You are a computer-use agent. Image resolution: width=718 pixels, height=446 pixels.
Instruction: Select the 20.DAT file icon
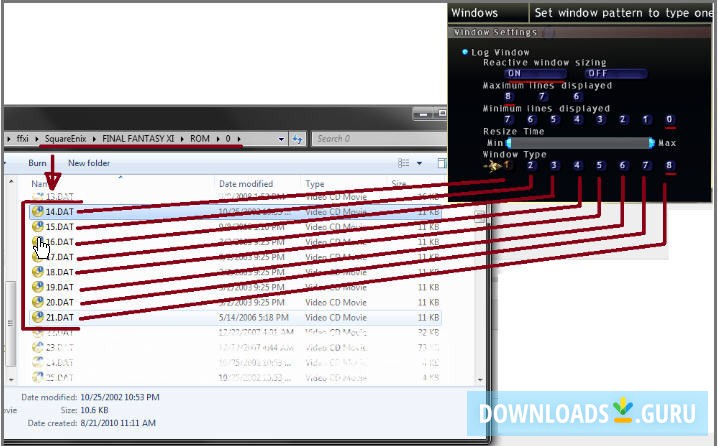(38, 302)
